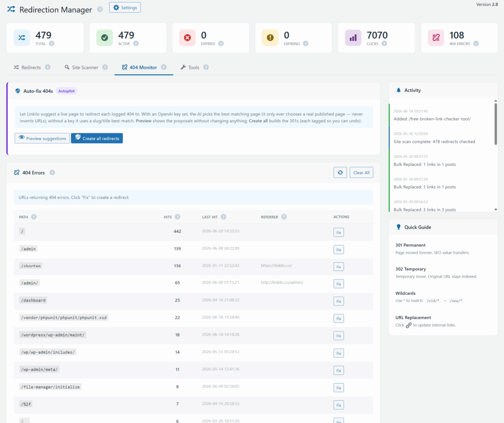Click help icon beside EXPIRED label
Viewport: 504px width, 423px height.
tap(221, 44)
